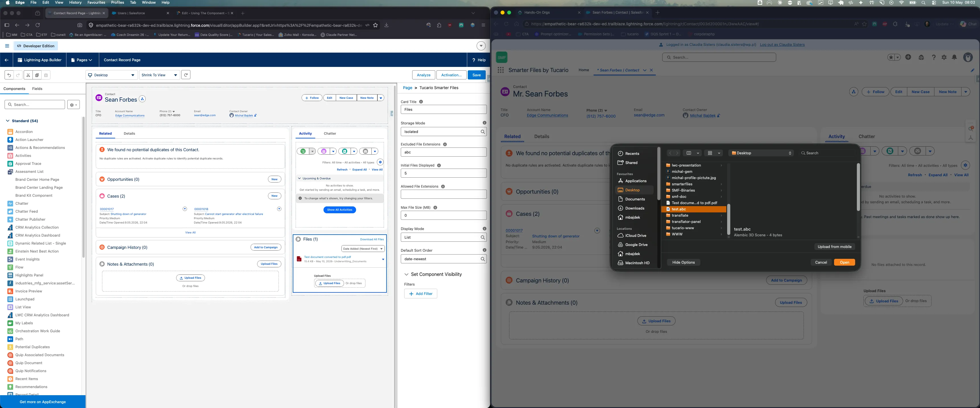The height and width of the screenshot is (408, 980).
Task: Click the activity filter gear in App Builder canvas
Action: coord(380,162)
